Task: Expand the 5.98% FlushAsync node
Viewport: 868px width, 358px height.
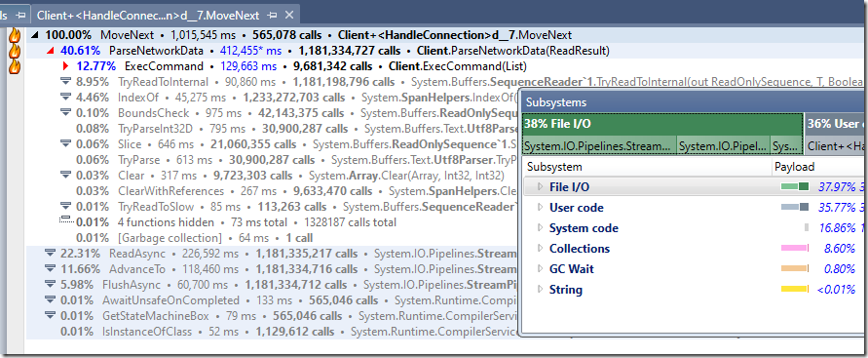Action: (51, 285)
